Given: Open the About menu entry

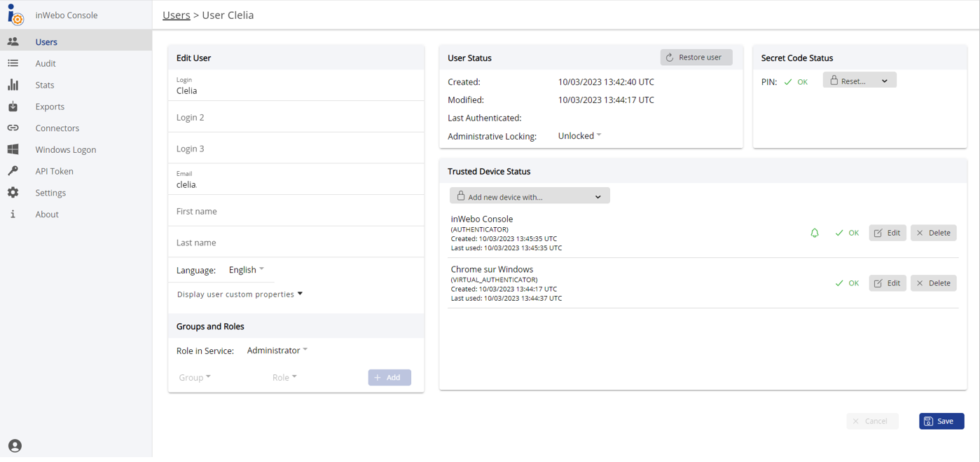Looking at the screenshot, I should [x=46, y=214].
